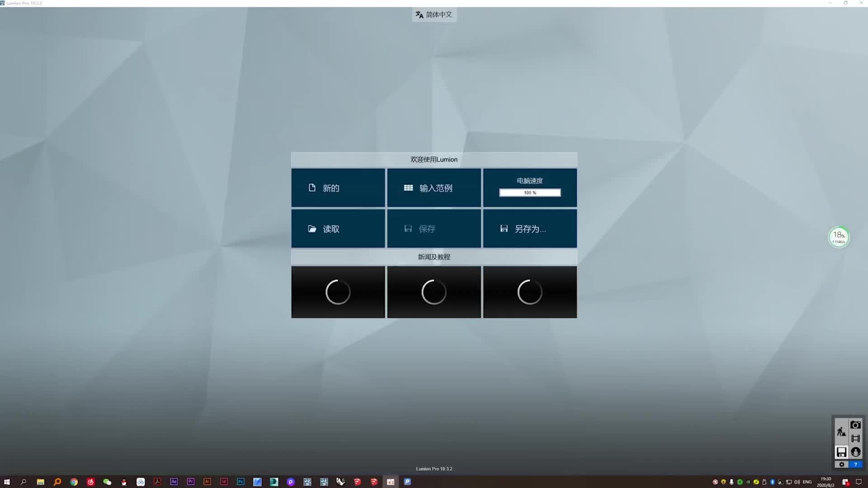The width and height of the screenshot is (868, 488).
Task: Open the Windows Start menu
Action: [7, 482]
